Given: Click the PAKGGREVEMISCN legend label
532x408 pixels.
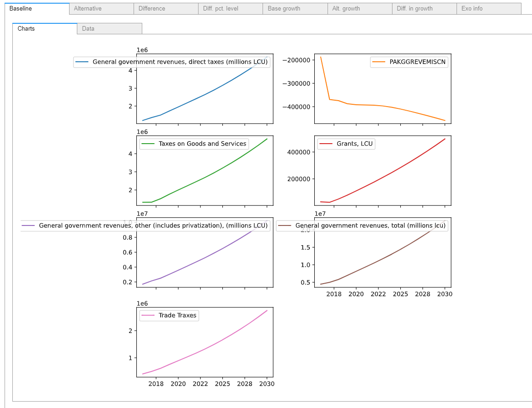Looking at the screenshot, I should (x=417, y=62).
